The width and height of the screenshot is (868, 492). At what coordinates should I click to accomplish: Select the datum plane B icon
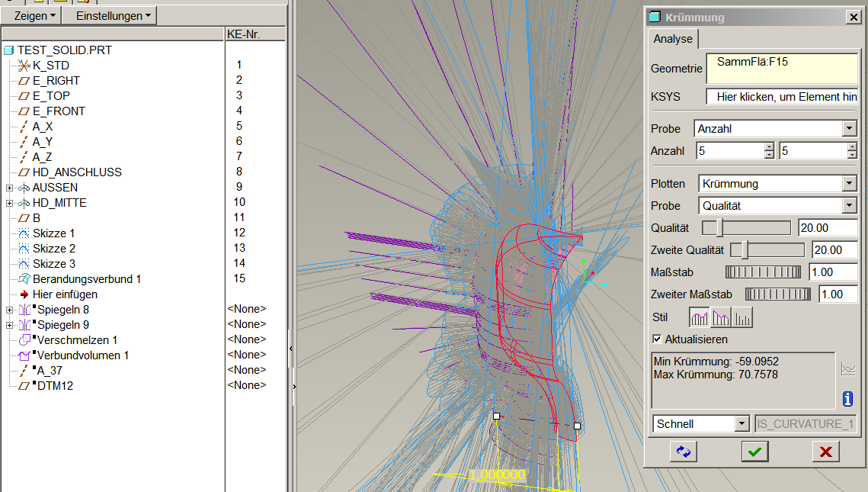24,218
